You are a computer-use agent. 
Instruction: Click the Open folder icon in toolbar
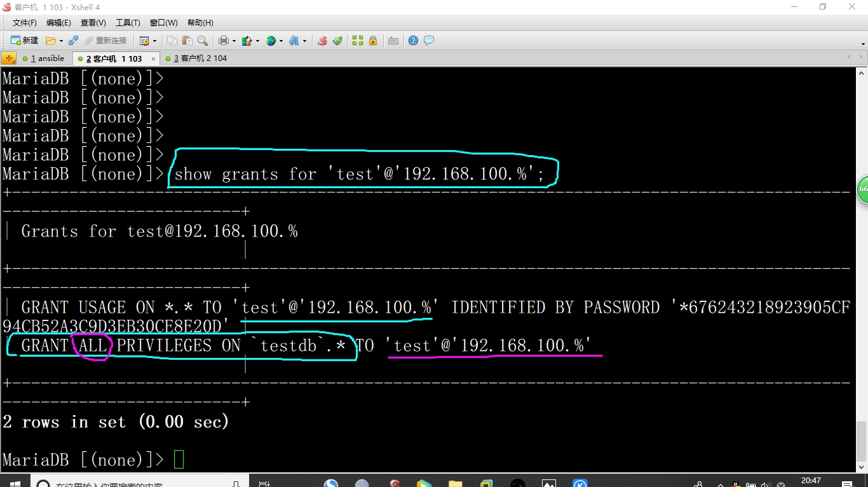click(51, 41)
